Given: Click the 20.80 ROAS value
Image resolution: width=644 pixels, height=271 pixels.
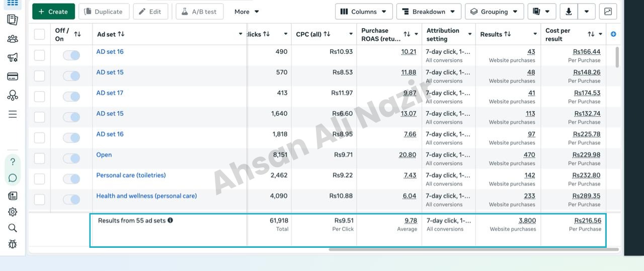Looking at the screenshot, I should coord(408,155).
